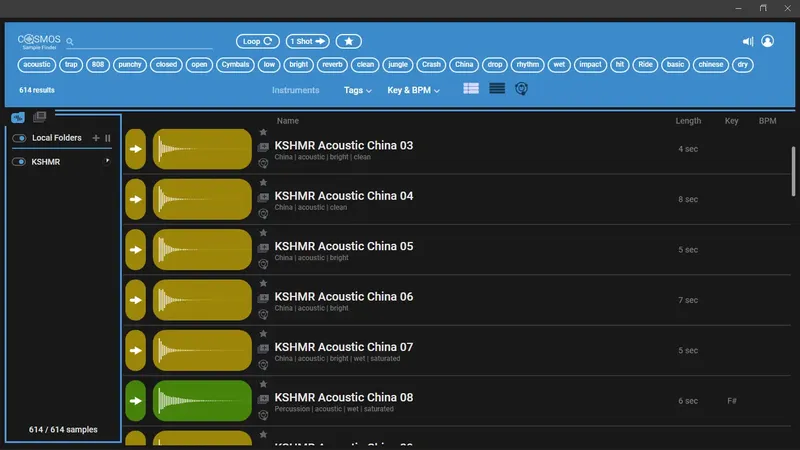Image resolution: width=800 pixels, height=450 pixels.
Task: Toggle the 1 Shot filter button
Action: (x=308, y=41)
